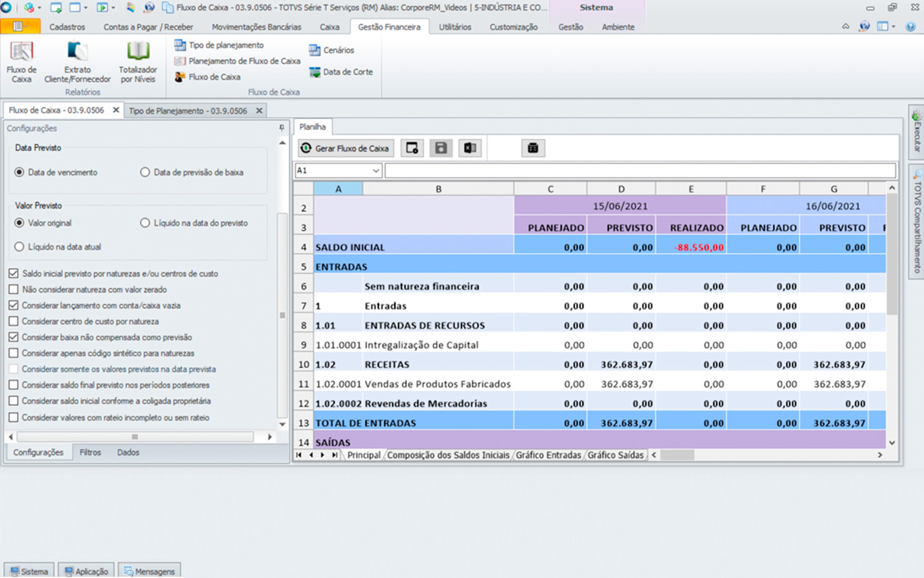Uncheck Considerar baixa não compensada como previsão

pos(14,337)
